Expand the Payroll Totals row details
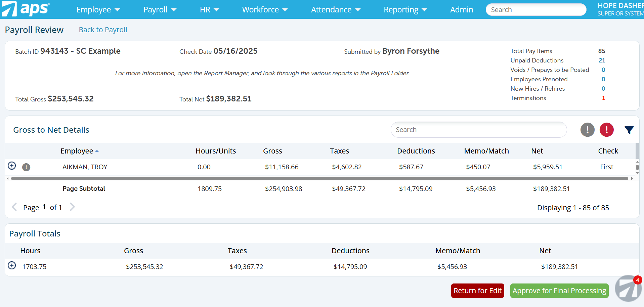The image size is (644, 307). 12,265
